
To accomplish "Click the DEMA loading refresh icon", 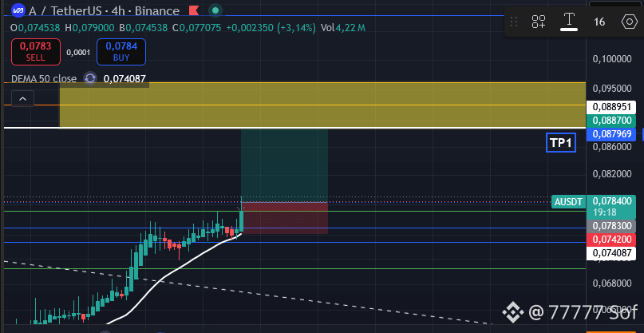I will tap(90, 78).
